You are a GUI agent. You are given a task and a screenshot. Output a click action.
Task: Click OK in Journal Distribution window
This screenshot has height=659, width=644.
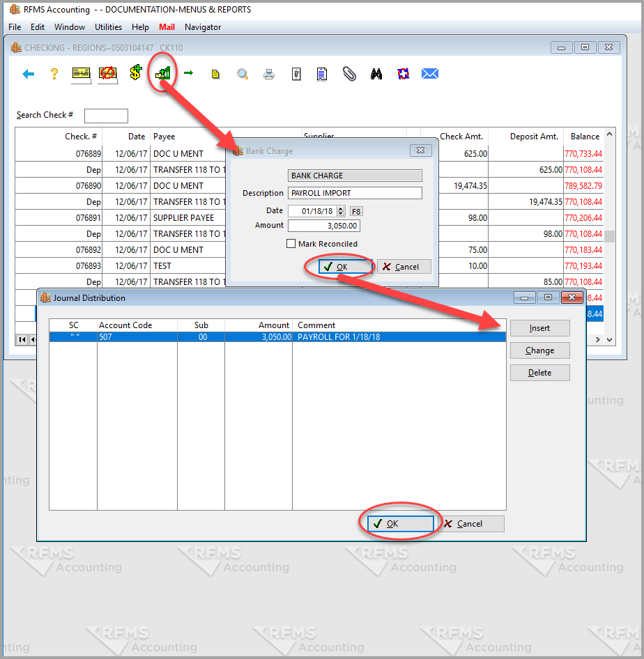pyautogui.click(x=401, y=524)
